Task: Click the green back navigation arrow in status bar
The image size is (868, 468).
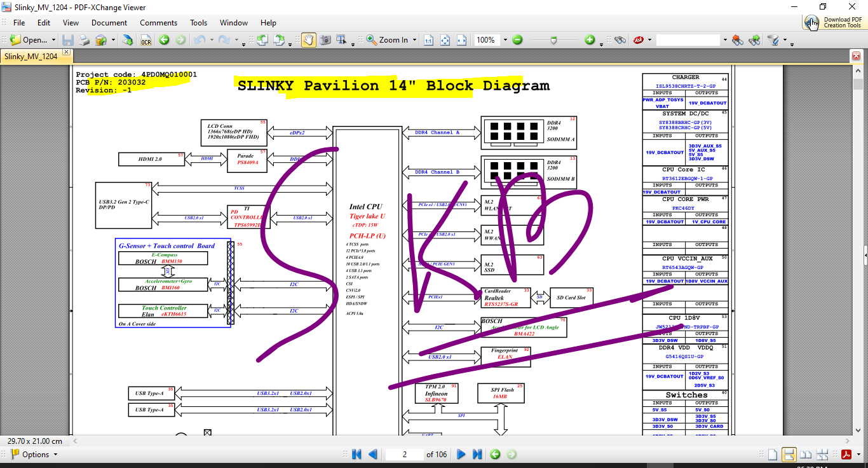Action: [x=495, y=455]
